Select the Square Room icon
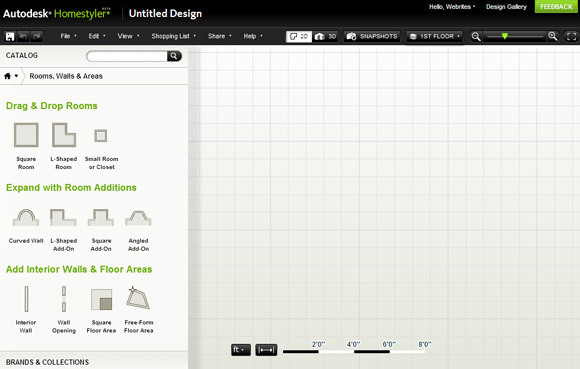 point(26,135)
